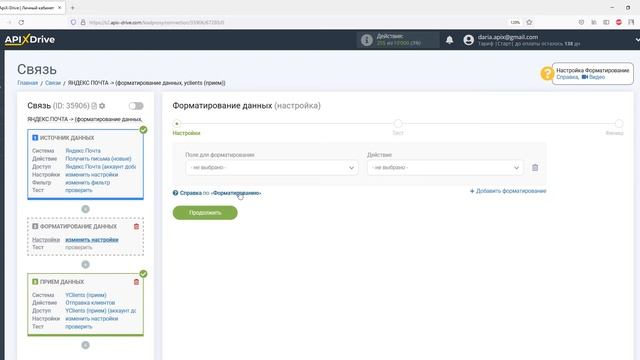Image resolution: width=640 pixels, height=360 pixels.
Task: Open a new browser tab
Action: coord(72,8)
